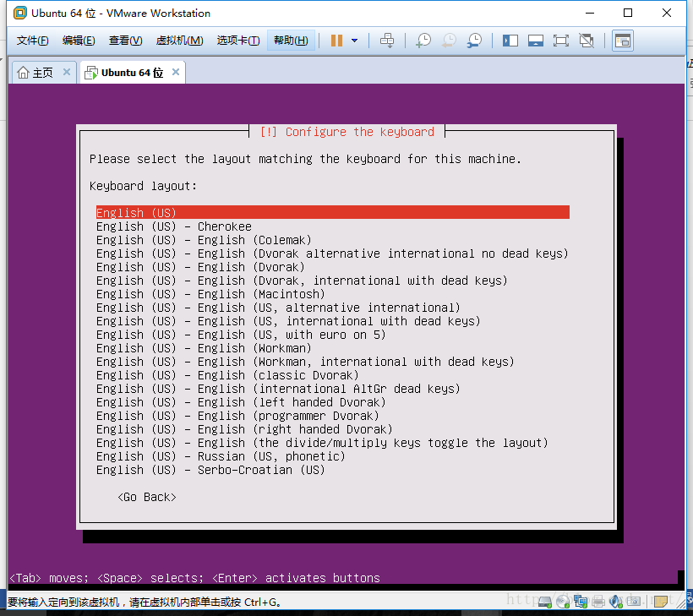693x616 pixels.
Task: Click the printer status icon
Action: coord(598,602)
